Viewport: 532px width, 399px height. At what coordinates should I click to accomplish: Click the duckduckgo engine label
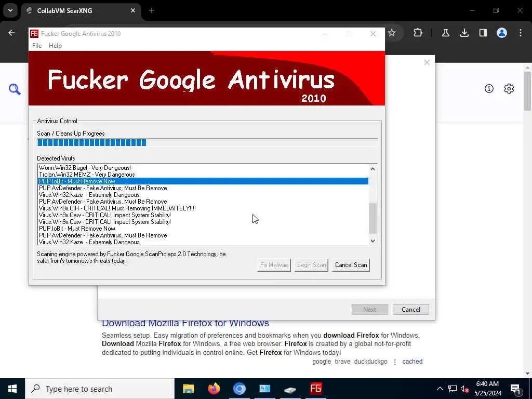(370, 362)
